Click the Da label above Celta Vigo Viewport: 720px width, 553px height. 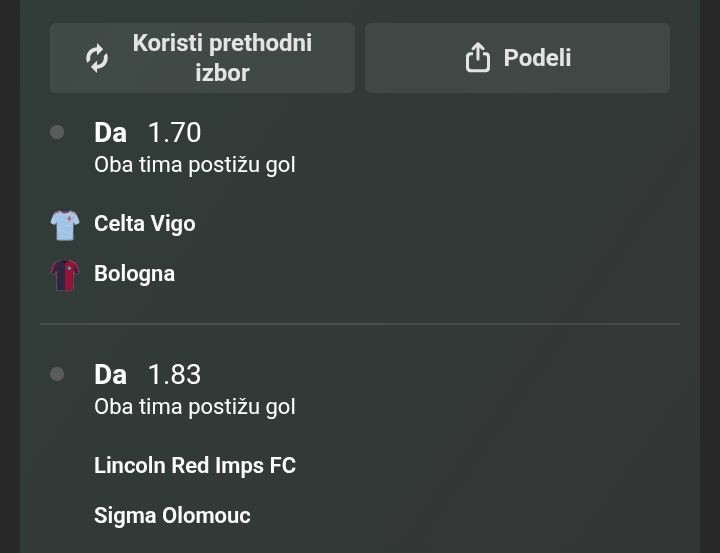(x=110, y=132)
